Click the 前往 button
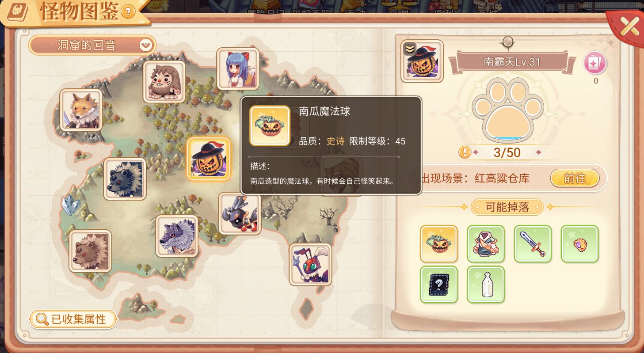Viewport: 644px width, 353px height. click(x=575, y=178)
